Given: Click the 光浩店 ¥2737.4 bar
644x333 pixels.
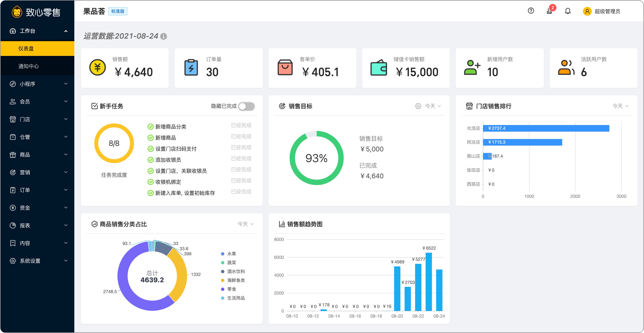Looking at the screenshot, I should [546, 128].
